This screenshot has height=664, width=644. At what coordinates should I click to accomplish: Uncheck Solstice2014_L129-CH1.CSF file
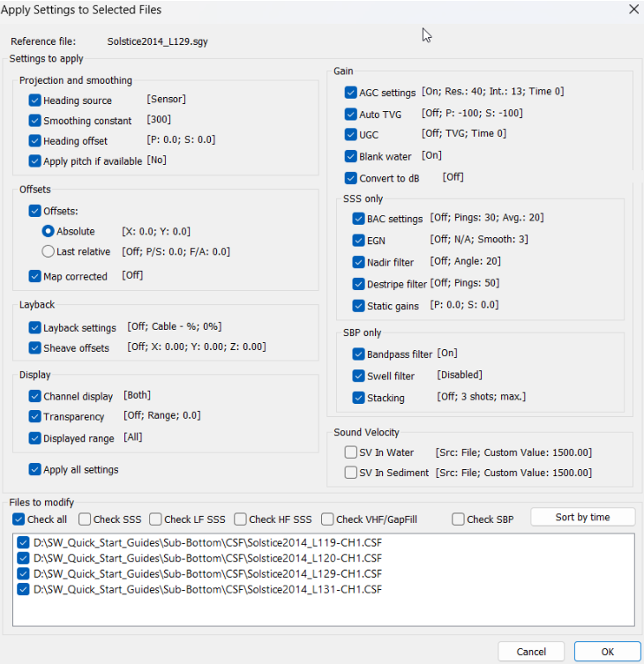tap(23, 574)
